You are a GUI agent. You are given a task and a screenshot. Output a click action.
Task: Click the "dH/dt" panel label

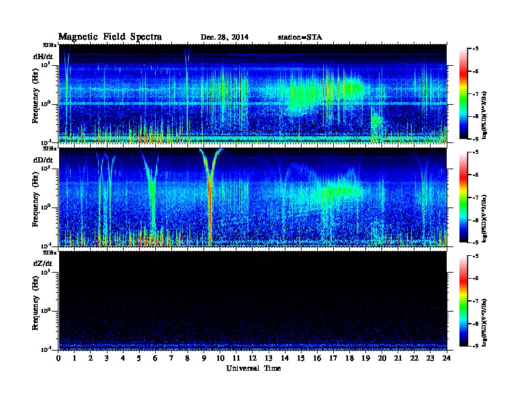pyautogui.click(x=43, y=56)
